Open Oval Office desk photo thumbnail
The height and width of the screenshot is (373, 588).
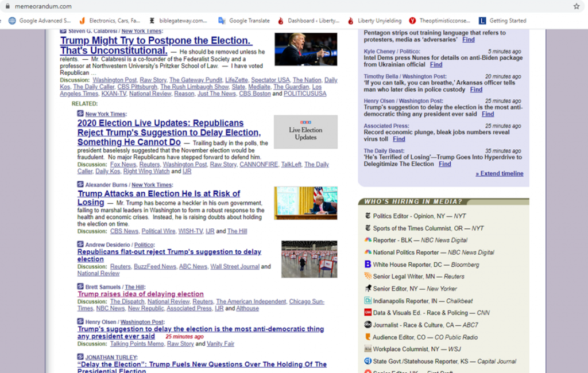pos(305,203)
